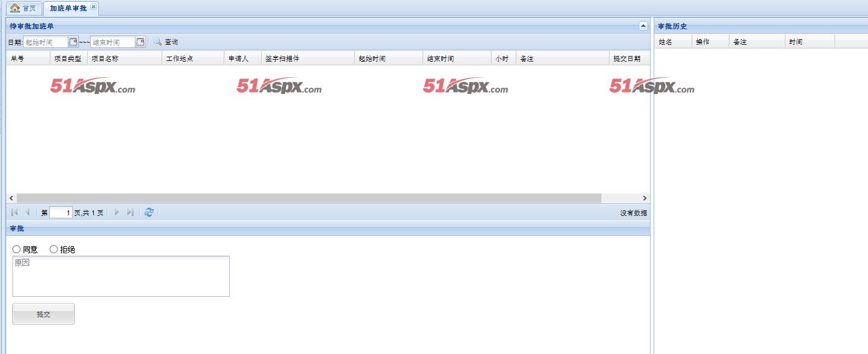This screenshot has height=354, width=868.
Task: Click the 提交 submit button
Action: click(x=43, y=314)
